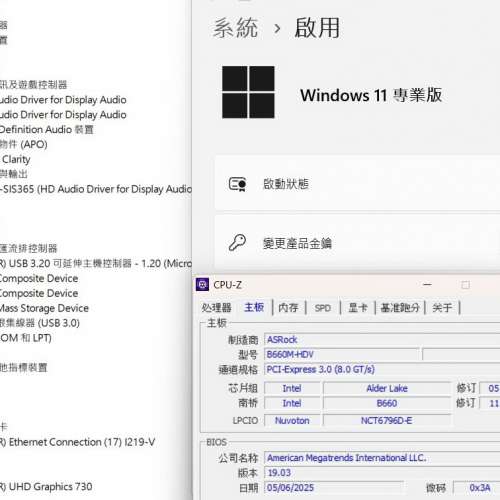This screenshot has height=500, width=500.
Task: Click the Windows 11 logo
Action: [248, 92]
